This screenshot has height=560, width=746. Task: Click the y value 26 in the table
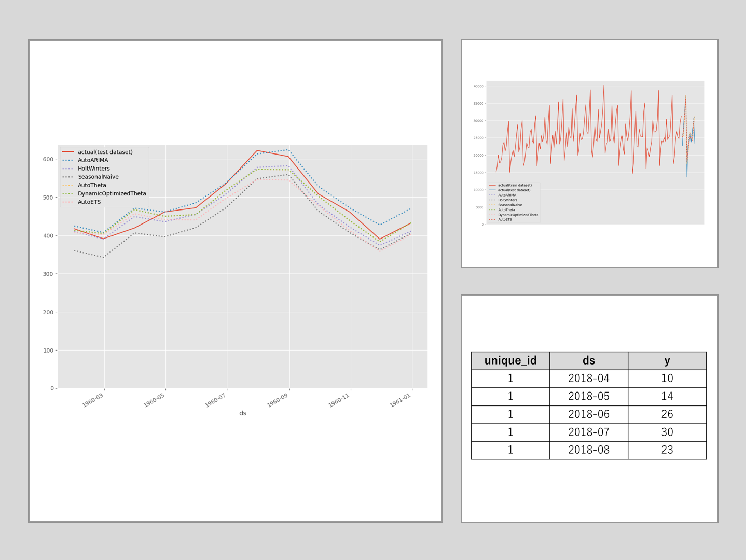coord(667,414)
